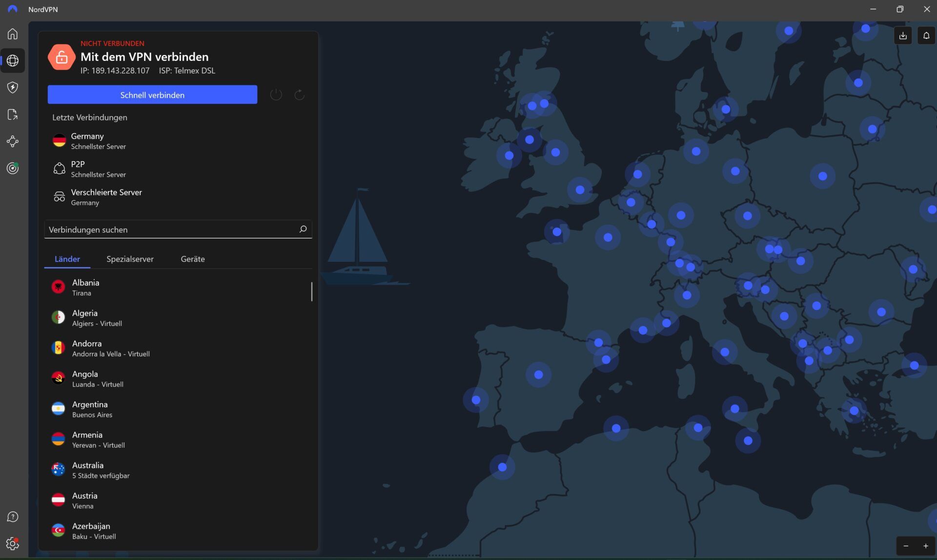This screenshot has width=937, height=560.
Task: Switch to the Spezialserver tab
Action: tap(130, 259)
